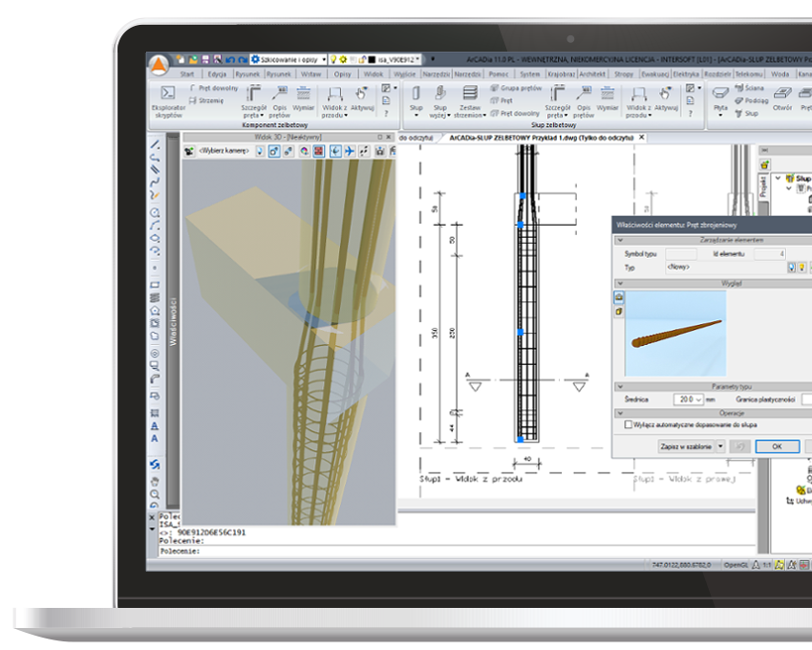
Task: Click the magnifier zoom tool in the left toolbar
Action: point(155,494)
